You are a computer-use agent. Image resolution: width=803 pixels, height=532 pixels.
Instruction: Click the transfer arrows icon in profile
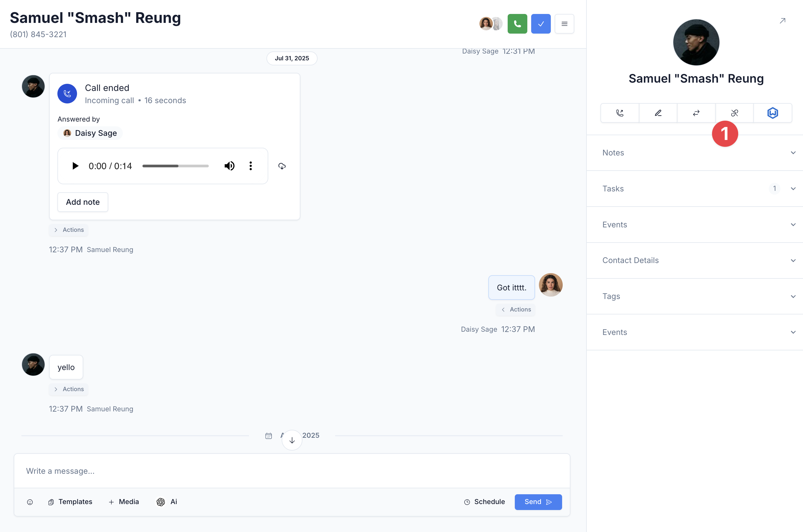(696, 113)
